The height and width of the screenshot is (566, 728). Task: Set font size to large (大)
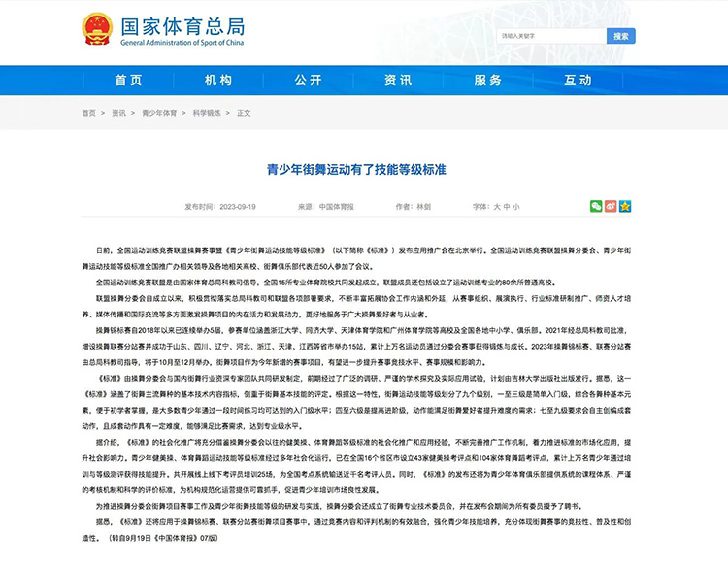coord(496,207)
